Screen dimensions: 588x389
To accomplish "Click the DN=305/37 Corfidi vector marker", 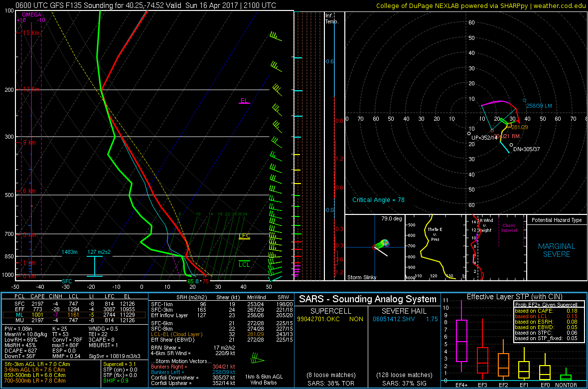I will click(511, 145).
